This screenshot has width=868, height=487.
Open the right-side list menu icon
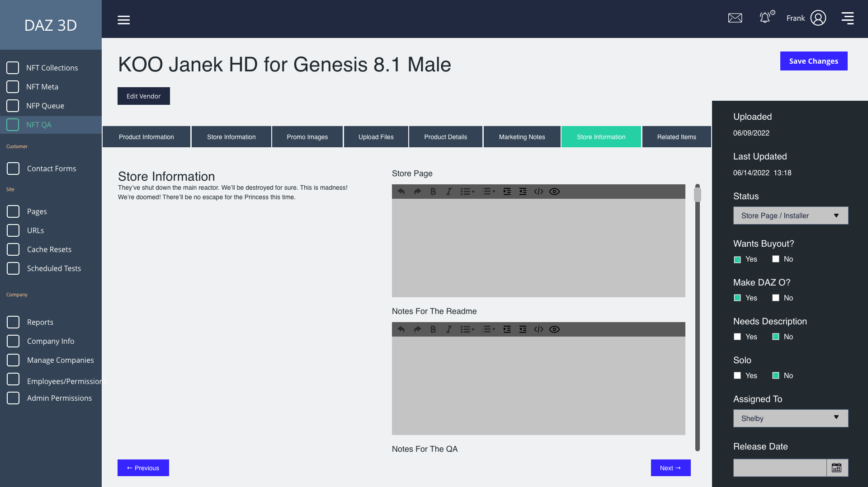(x=848, y=18)
